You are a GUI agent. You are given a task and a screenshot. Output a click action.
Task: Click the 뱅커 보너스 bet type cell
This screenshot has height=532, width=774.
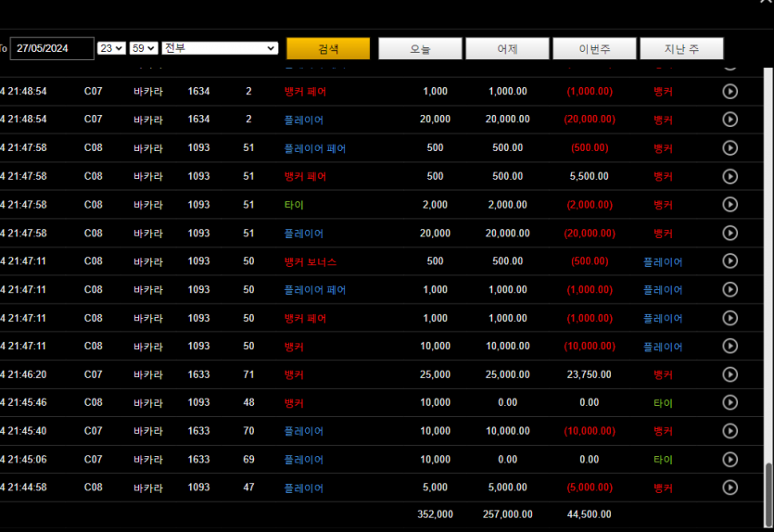[310, 261]
